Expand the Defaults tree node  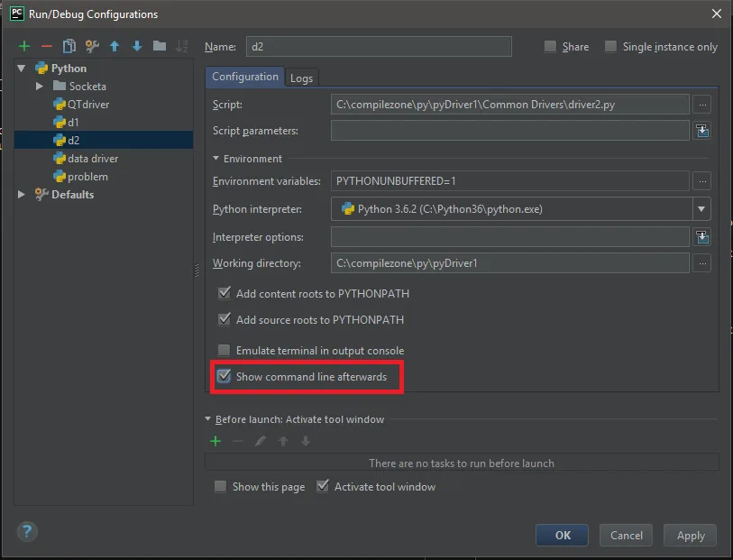(x=22, y=195)
